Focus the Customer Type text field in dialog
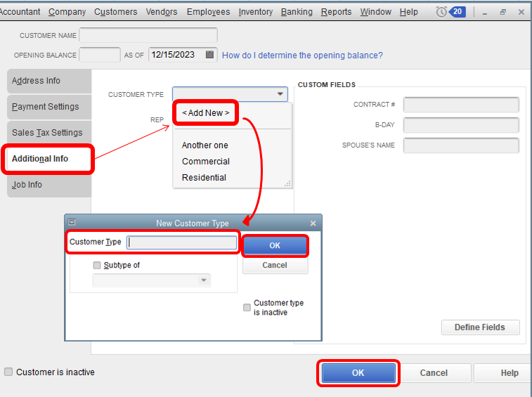The image size is (532, 397). coord(182,242)
